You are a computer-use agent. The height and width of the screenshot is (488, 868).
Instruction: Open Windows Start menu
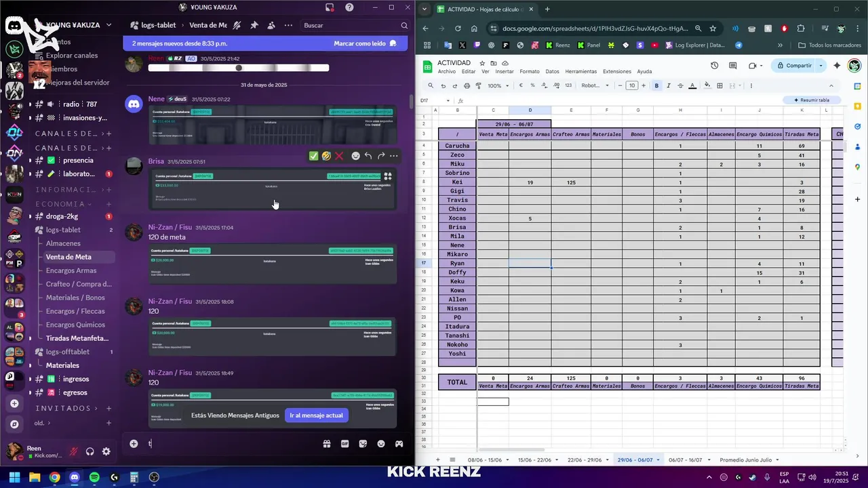pos(14,477)
